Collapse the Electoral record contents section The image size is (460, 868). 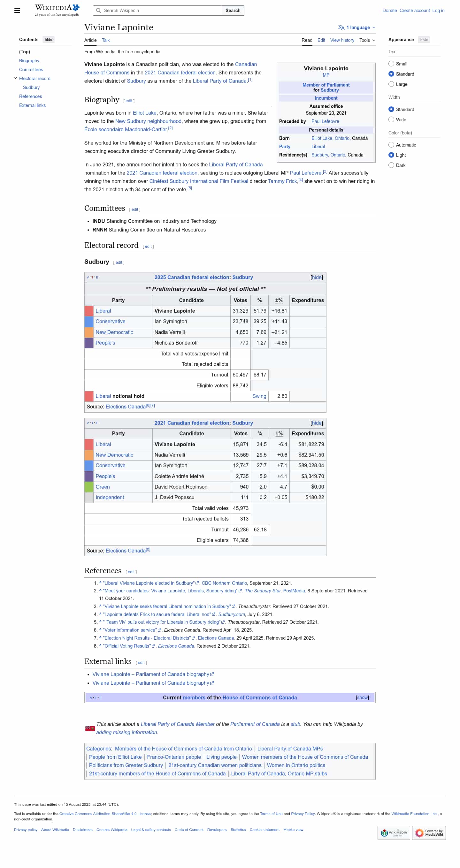tap(15, 78)
